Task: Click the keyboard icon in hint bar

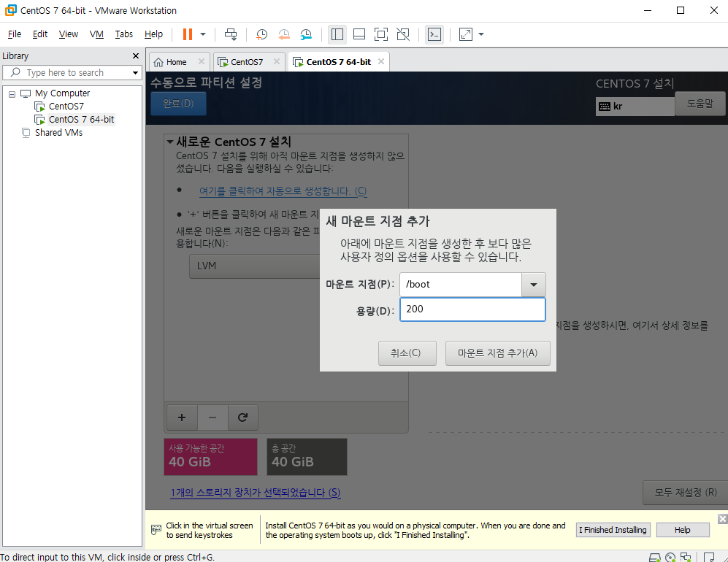Action: (x=156, y=529)
